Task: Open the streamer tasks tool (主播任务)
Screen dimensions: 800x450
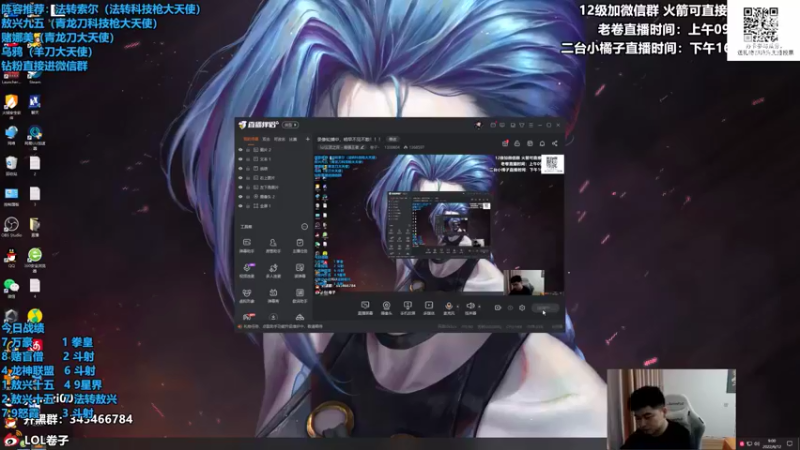Action: click(x=299, y=245)
